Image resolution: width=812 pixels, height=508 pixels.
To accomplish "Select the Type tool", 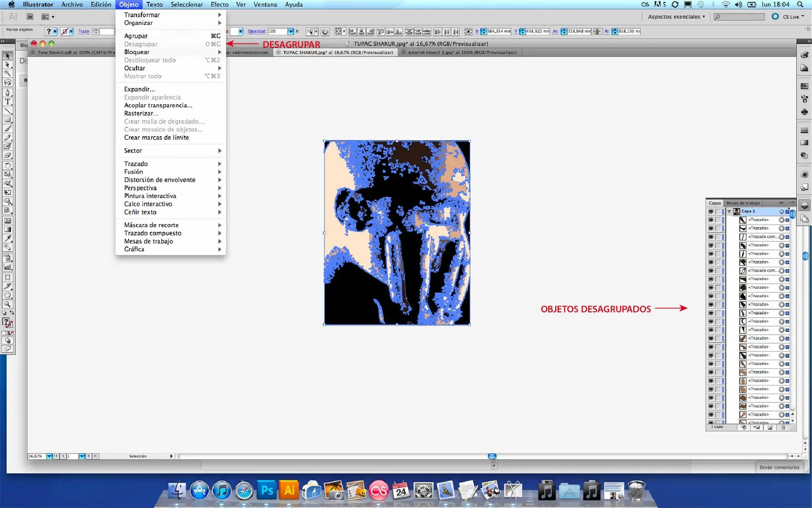I will pyautogui.click(x=7, y=102).
